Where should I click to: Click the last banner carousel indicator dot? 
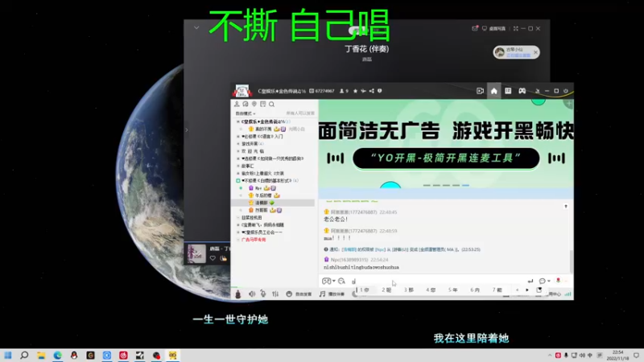click(x=465, y=186)
